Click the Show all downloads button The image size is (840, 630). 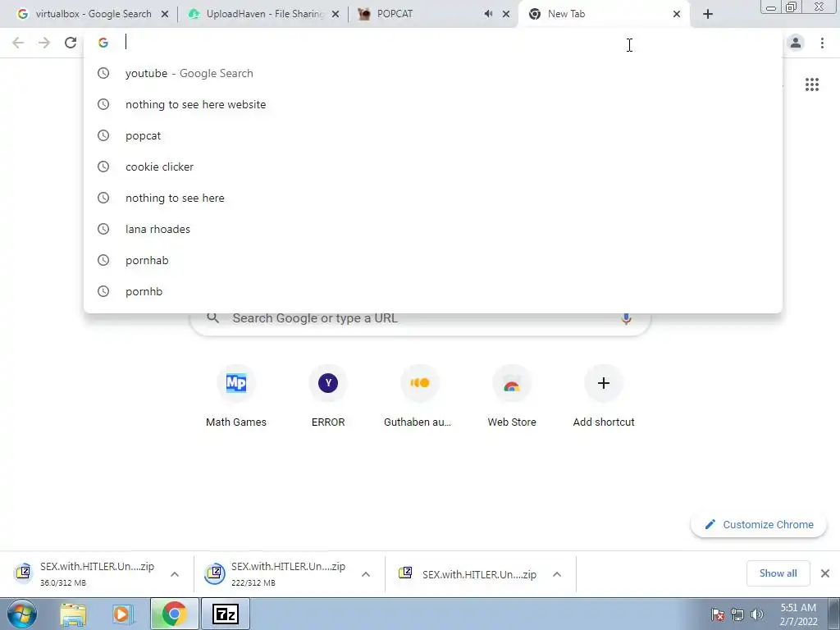778,573
